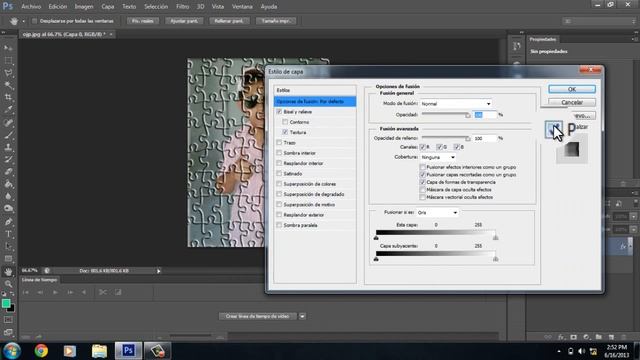This screenshot has height=360, width=640.
Task: Enable the Sombra interior checkbox
Action: coord(279,153)
